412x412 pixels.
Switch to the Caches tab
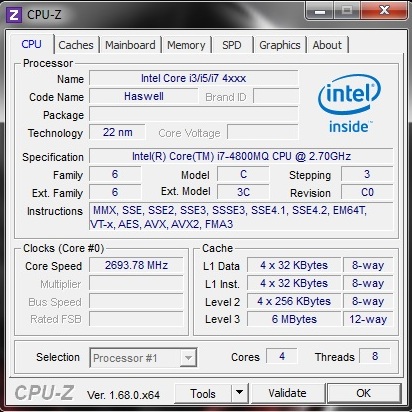[76, 45]
